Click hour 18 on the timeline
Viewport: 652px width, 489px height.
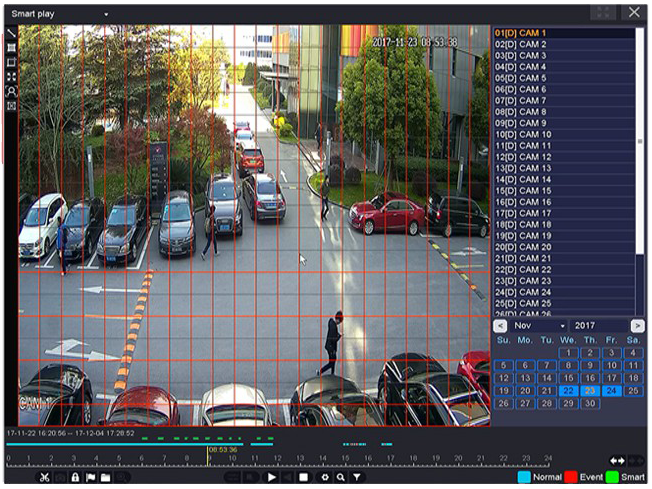coord(413,458)
